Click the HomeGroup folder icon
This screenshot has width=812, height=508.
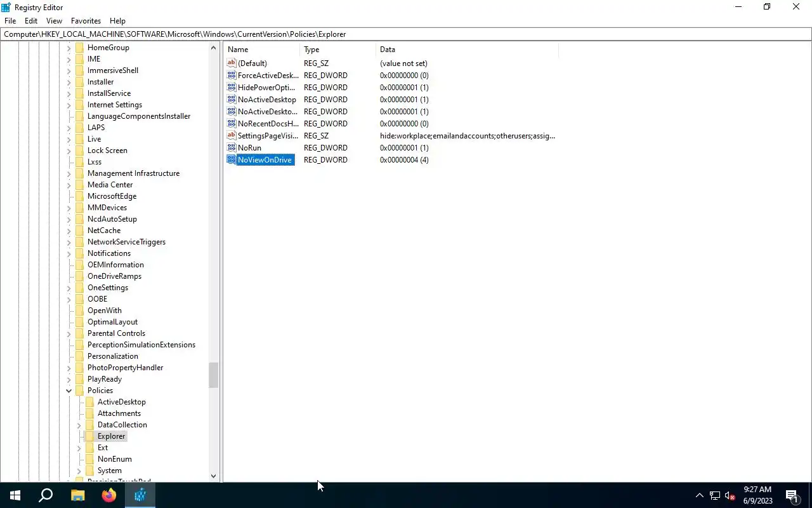[79, 48]
